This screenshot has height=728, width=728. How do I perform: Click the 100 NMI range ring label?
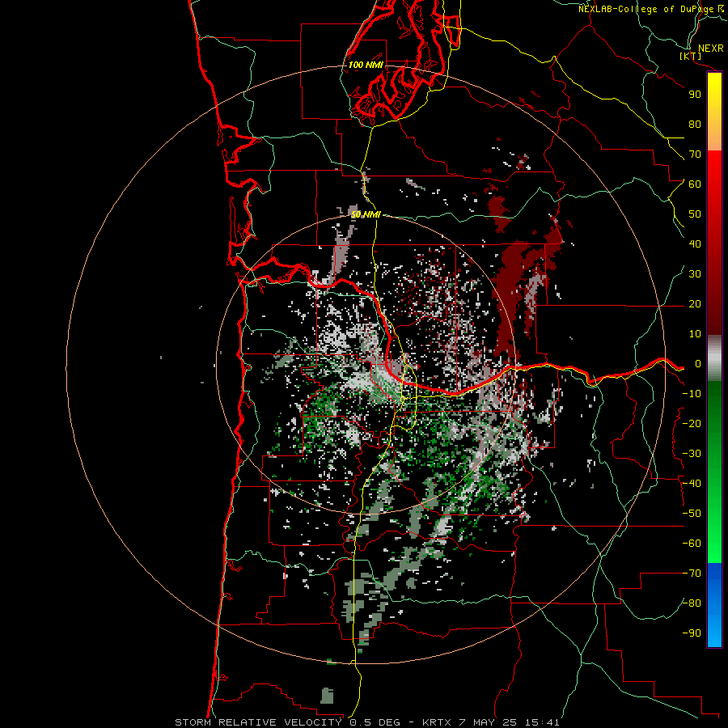point(366,65)
